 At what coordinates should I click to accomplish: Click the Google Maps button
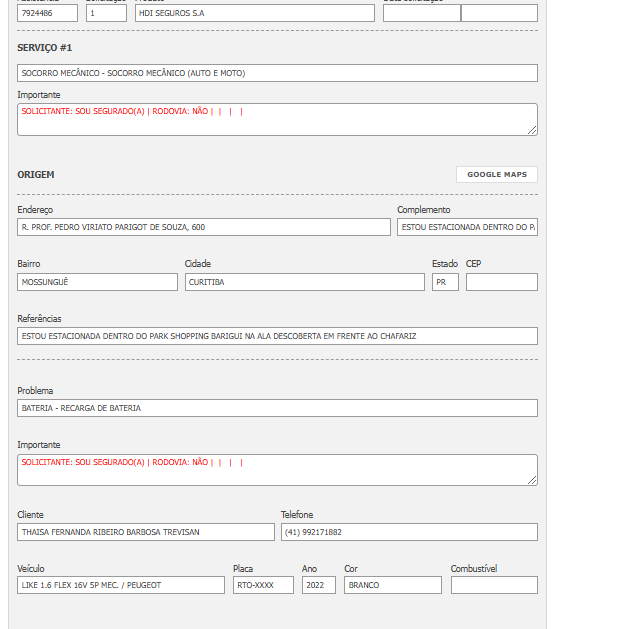pos(496,174)
